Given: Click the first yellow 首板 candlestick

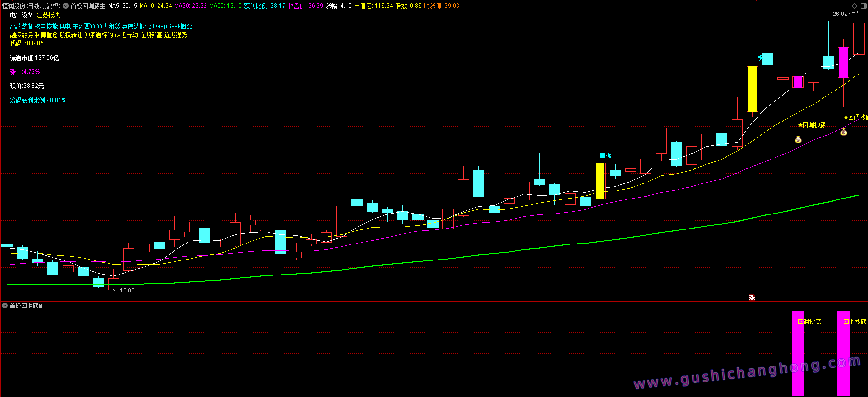Looking at the screenshot, I should [x=600, y=181].
